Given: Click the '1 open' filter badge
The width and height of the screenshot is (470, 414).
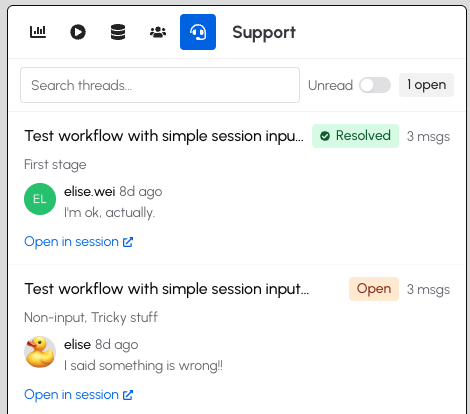Looking at the screenshot, I should pyautogui.click(x=426, y=85).
